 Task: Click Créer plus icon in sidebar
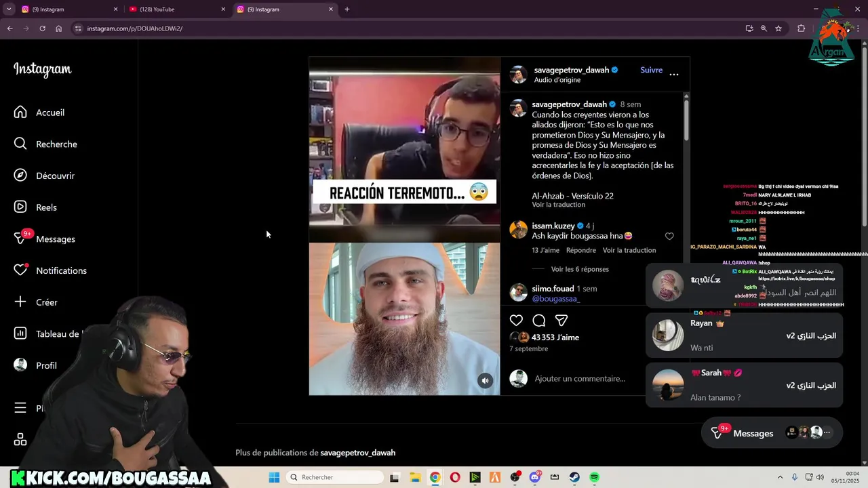tap(20, 302)
